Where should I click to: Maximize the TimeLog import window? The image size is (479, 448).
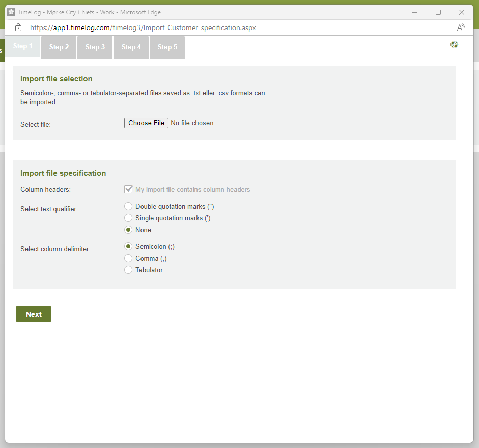coord(438,12)
